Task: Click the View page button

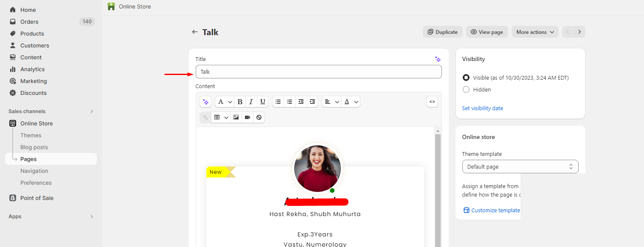Action: coord(487,32)
